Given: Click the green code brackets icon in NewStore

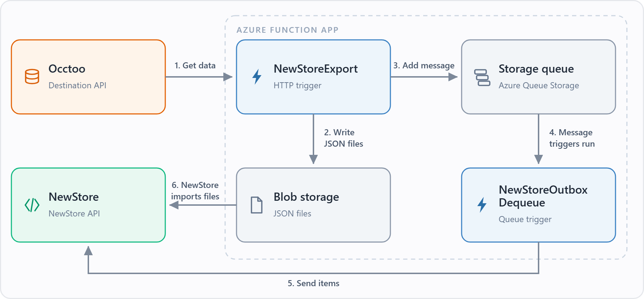Looking at the screenshot, I should pyautogui.click(x=32, y=205).
